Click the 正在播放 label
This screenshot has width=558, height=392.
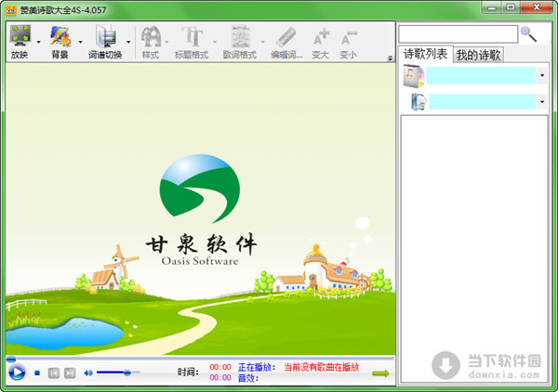click(x=257, y=367)
